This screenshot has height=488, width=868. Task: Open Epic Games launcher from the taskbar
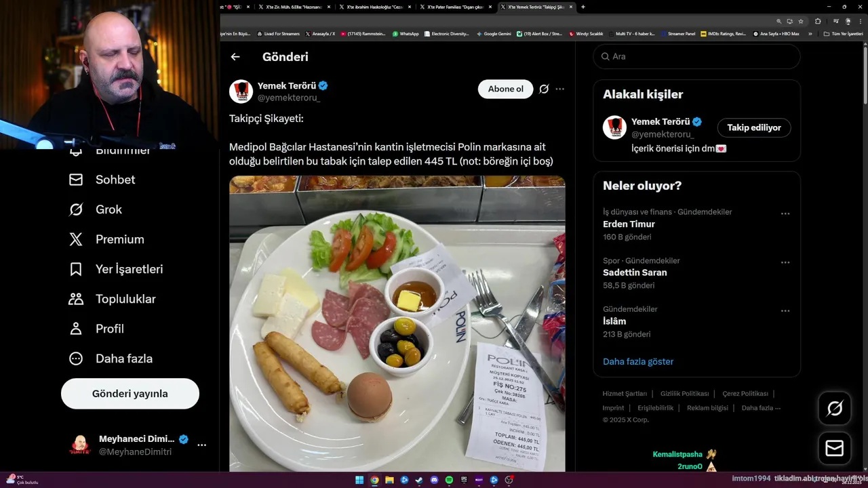pyautogui.click(x=464, y=480)
